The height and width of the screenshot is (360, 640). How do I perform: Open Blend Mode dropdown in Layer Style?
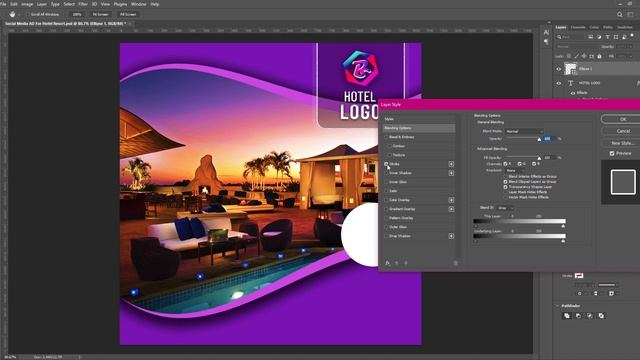(524, 131)
